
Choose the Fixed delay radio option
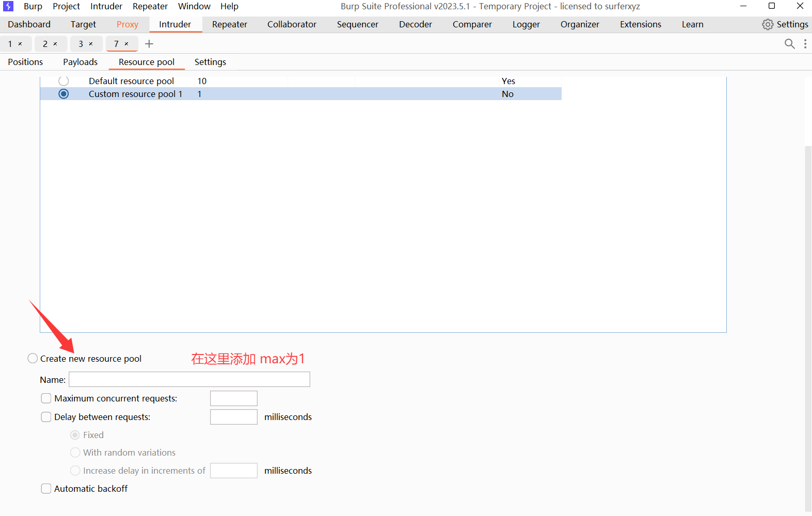point(75,435)
